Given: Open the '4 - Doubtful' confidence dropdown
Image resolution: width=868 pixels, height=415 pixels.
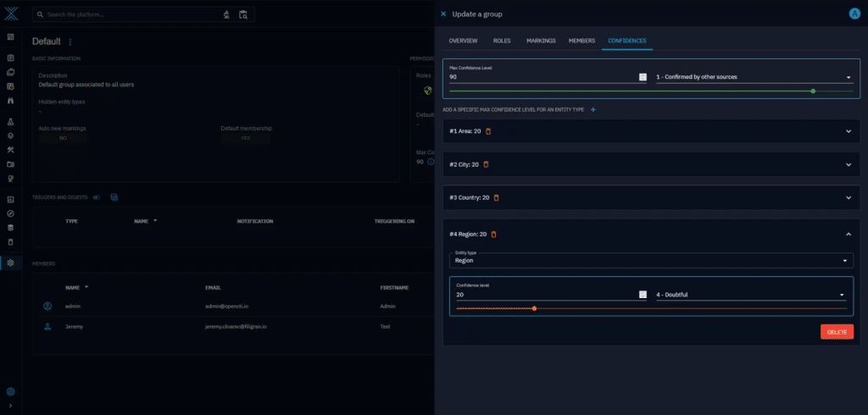Looking at the screenshot, I should click(x=750, y=295).
